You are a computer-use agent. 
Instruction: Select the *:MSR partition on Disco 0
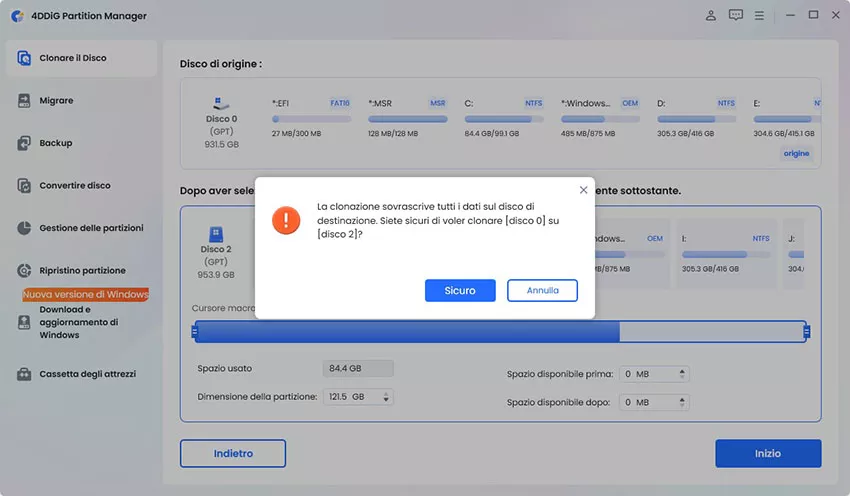pos(407,118)
